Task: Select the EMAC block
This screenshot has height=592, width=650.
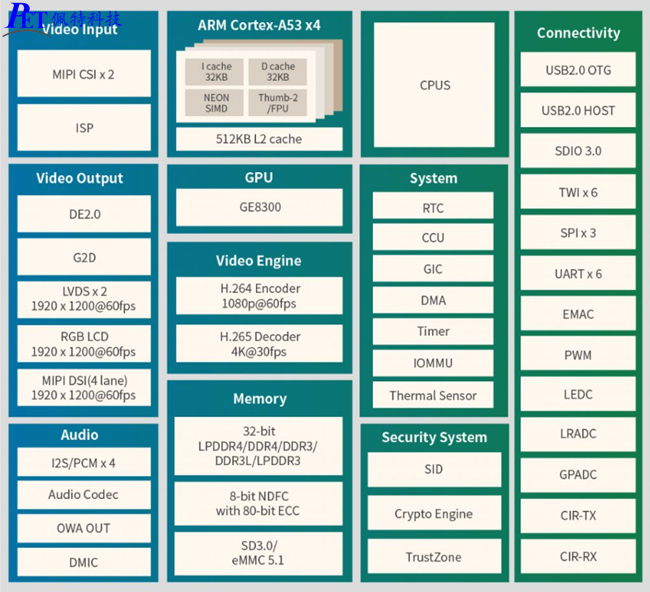Action: click(x=578, y=313)
